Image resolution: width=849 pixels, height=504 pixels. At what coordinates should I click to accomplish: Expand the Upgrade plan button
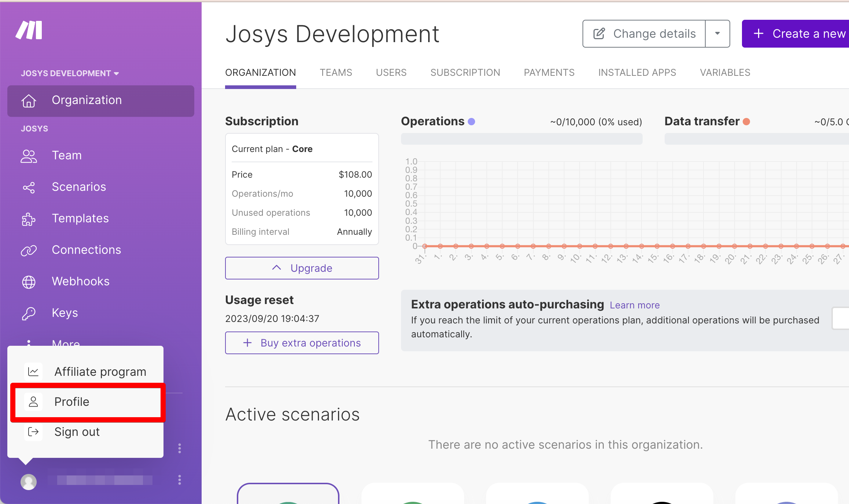pyautogui.click(x=302, y=268)
